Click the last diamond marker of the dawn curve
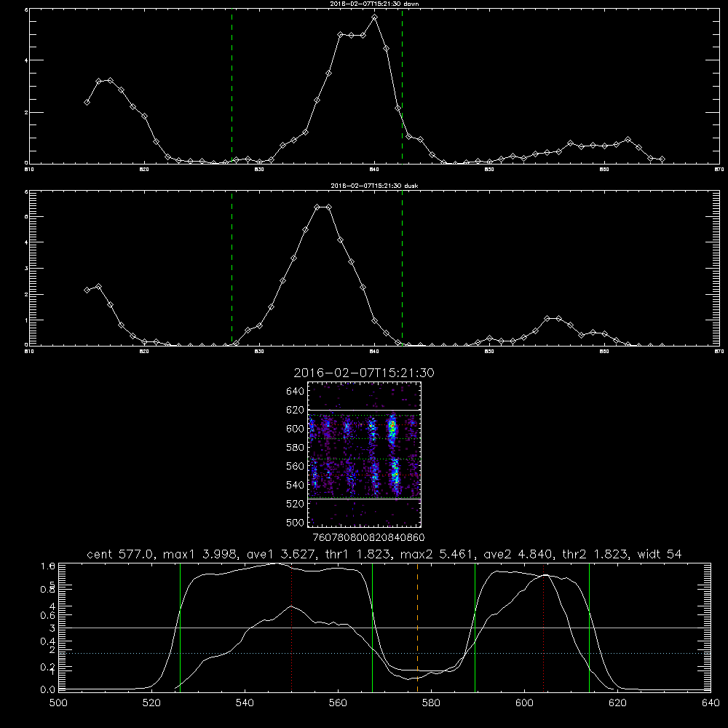Image resolution: width=728 pixels, height=728 pixels. point(662,159)
